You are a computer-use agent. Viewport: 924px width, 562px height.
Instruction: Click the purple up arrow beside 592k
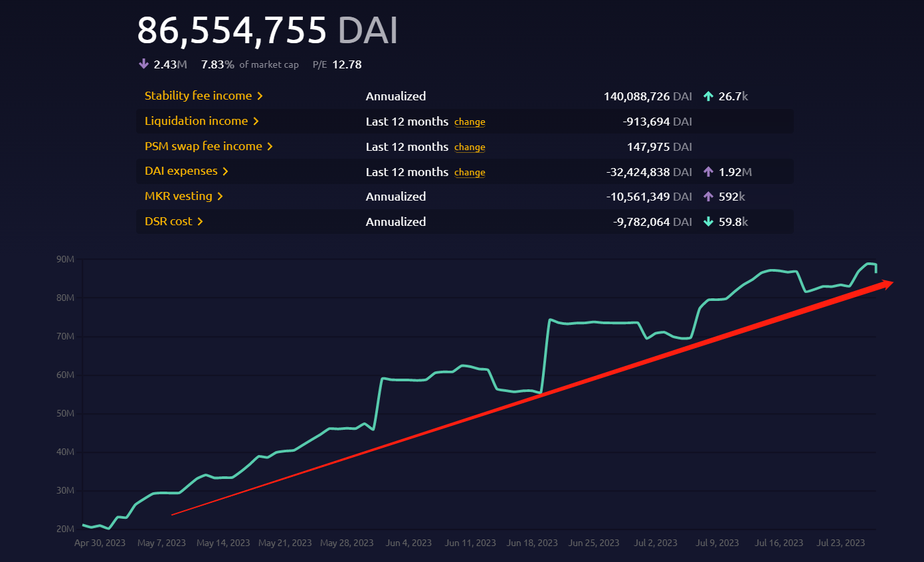tap(708, 197)
